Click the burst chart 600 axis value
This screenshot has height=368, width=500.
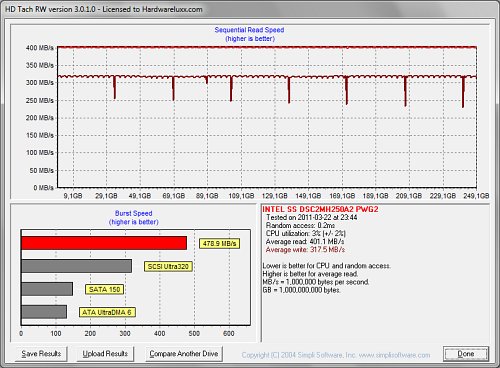coord(229,333)
